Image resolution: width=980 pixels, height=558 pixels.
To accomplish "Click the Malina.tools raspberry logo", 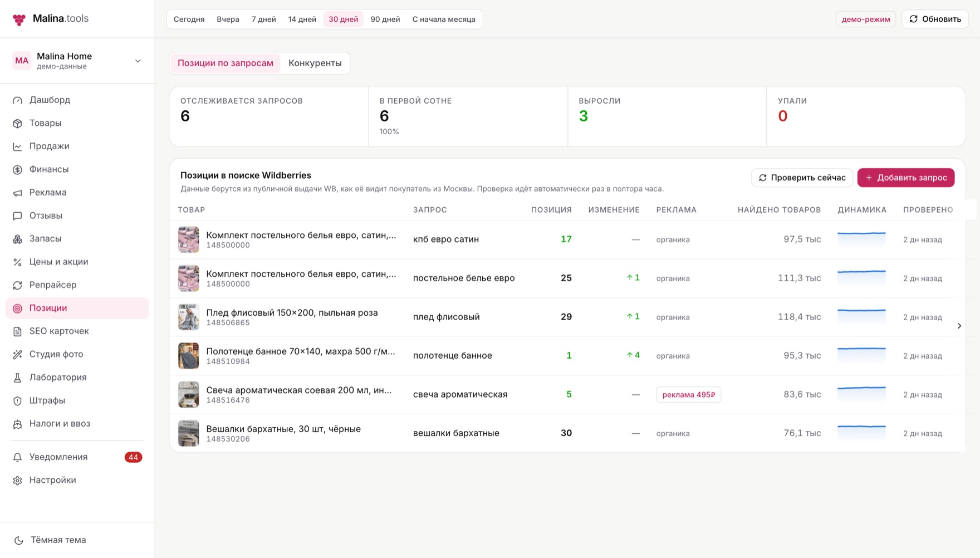I will [19, 19].
